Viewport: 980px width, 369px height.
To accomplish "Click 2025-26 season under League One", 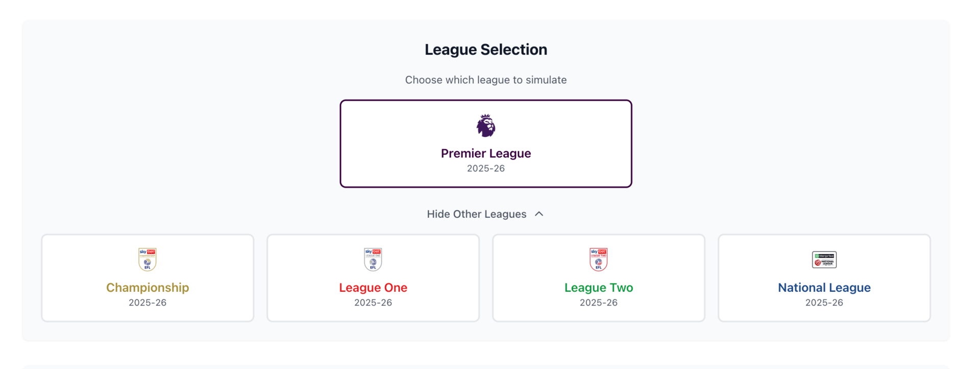I will [373, 303].
